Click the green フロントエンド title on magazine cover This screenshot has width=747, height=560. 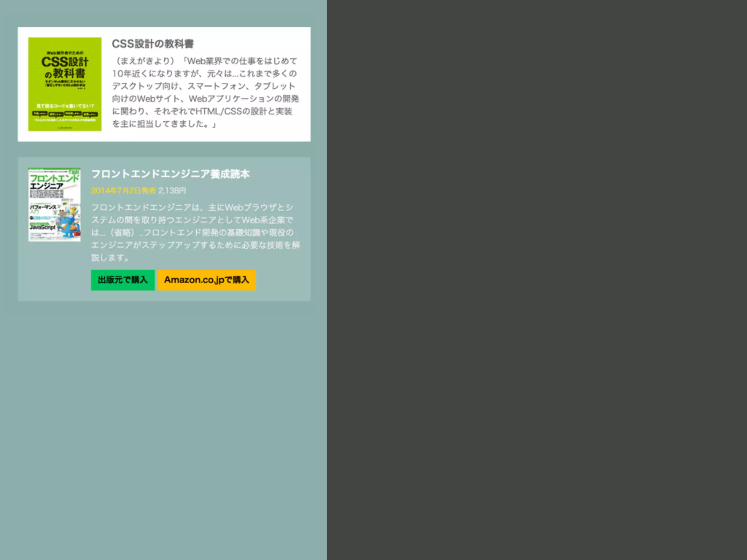[x=54, y=178]
